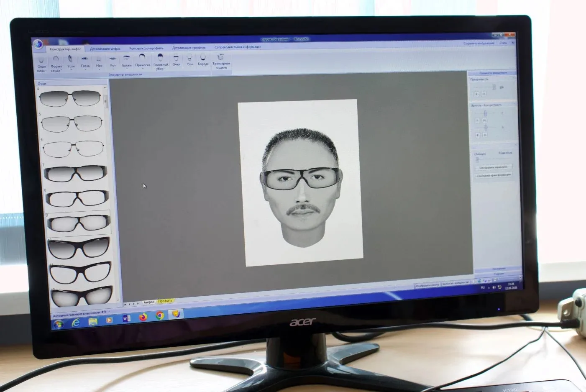Select the Прическа hairstyle element

click(x=143, y=61)
